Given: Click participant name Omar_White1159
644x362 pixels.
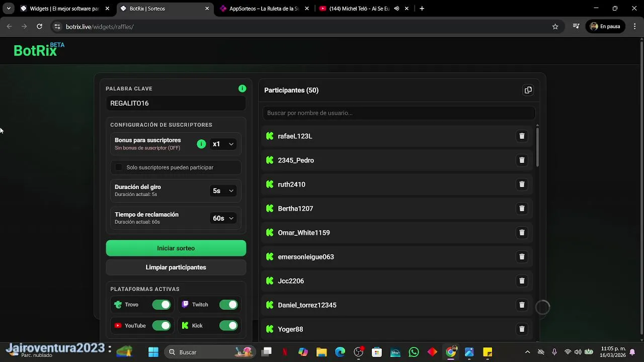Looking at the screenshot, I should 304,233.
